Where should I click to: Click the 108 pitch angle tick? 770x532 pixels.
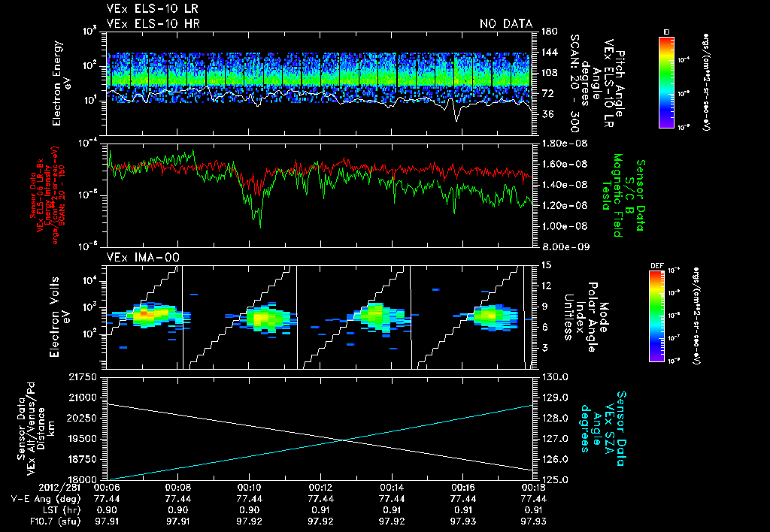pos(550,73)
